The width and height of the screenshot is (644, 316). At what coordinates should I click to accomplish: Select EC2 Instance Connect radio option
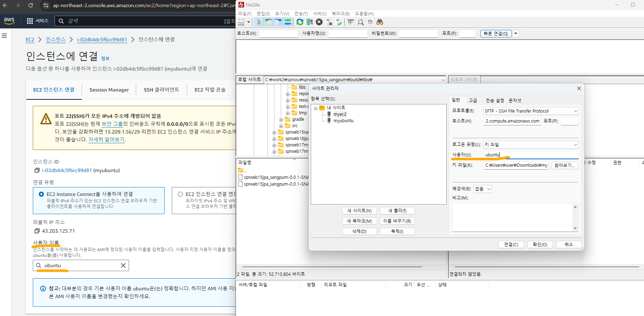pyautogui.click(x=41, y=194)
